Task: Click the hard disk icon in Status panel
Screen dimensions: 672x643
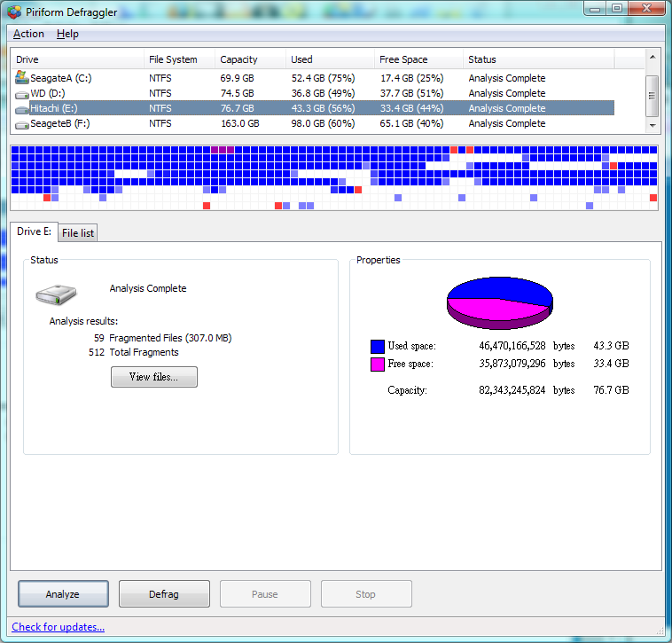Action: point(56,295)
